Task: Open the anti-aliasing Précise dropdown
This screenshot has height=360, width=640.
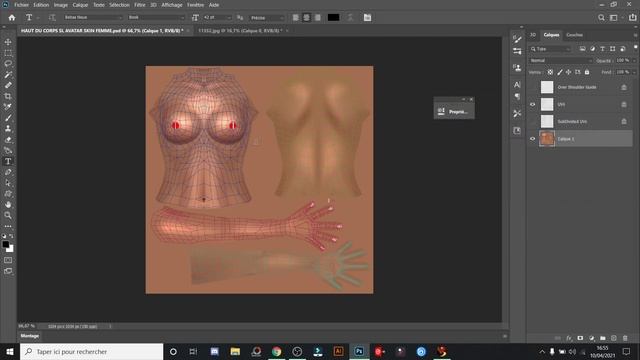Action: point(267,18)
